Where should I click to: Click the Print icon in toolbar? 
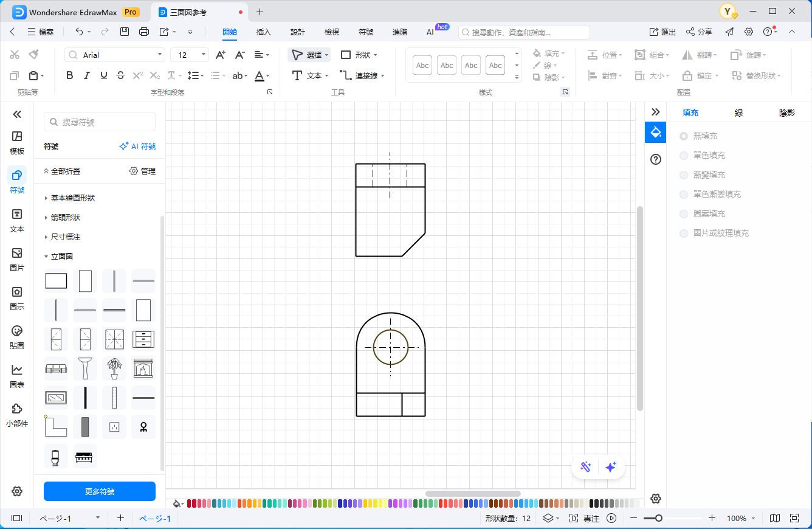click(144, 32)
